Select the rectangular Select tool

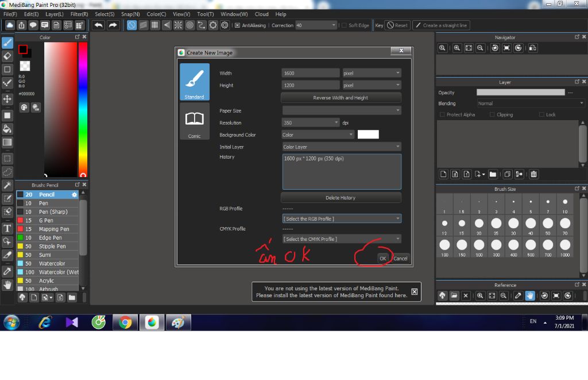click(7, 159)
